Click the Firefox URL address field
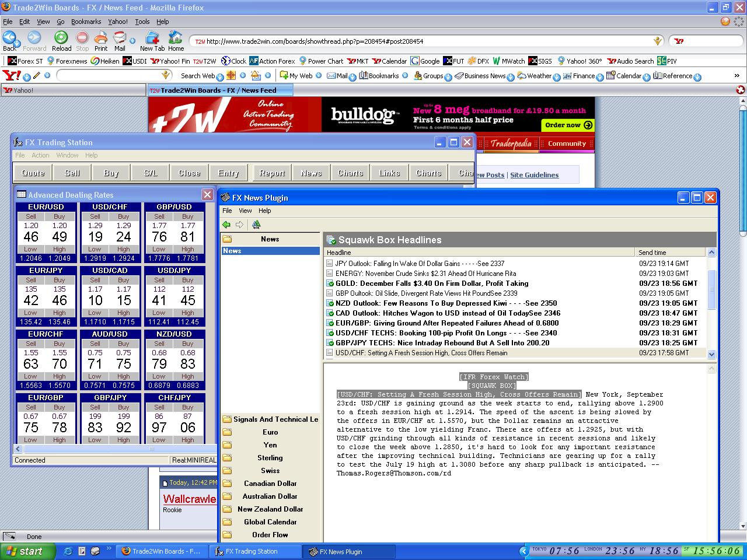 423,41
